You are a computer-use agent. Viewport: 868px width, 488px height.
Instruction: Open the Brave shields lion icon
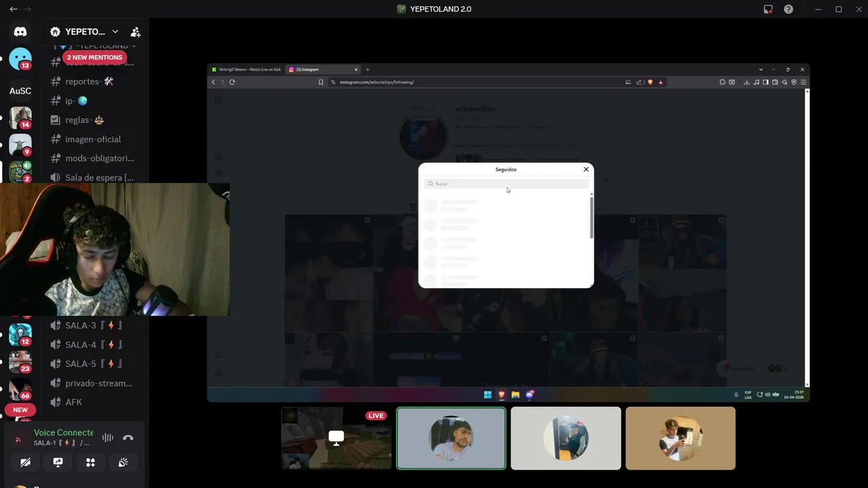[x=650, y=82]
